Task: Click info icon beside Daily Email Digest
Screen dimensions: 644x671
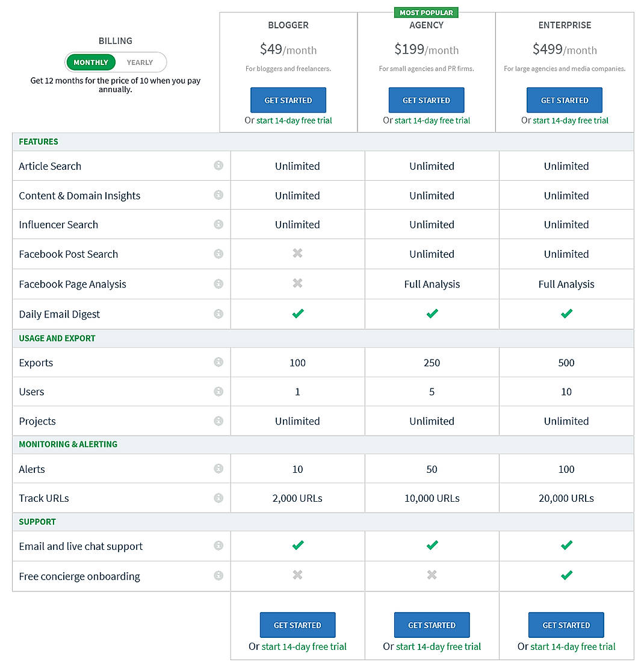Action: coord(218,314)
